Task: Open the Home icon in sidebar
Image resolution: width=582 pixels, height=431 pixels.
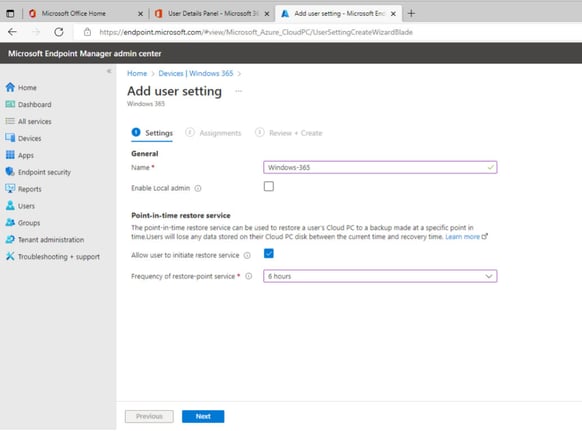Action: point(10,87)
